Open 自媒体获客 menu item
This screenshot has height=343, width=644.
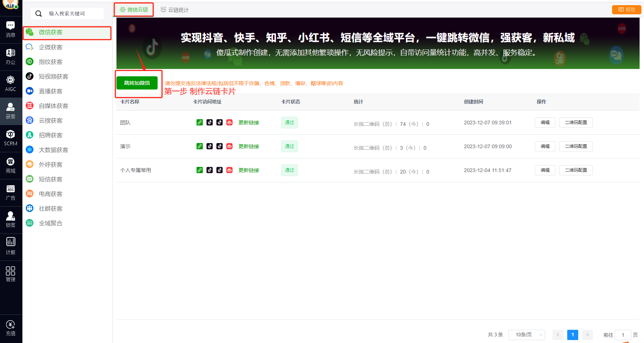67,106
